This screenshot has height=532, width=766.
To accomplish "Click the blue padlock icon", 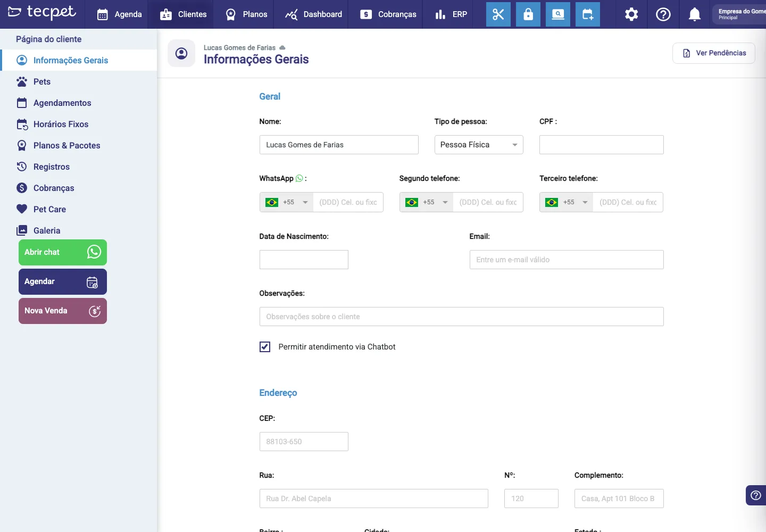I will 528,14.
